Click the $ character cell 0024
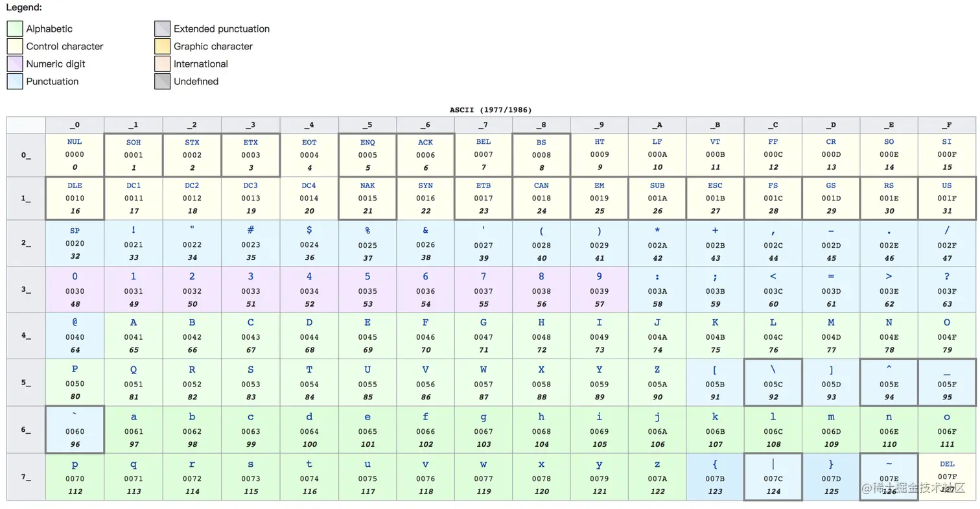This screenshot has width=980, height=509. [309, 243]
